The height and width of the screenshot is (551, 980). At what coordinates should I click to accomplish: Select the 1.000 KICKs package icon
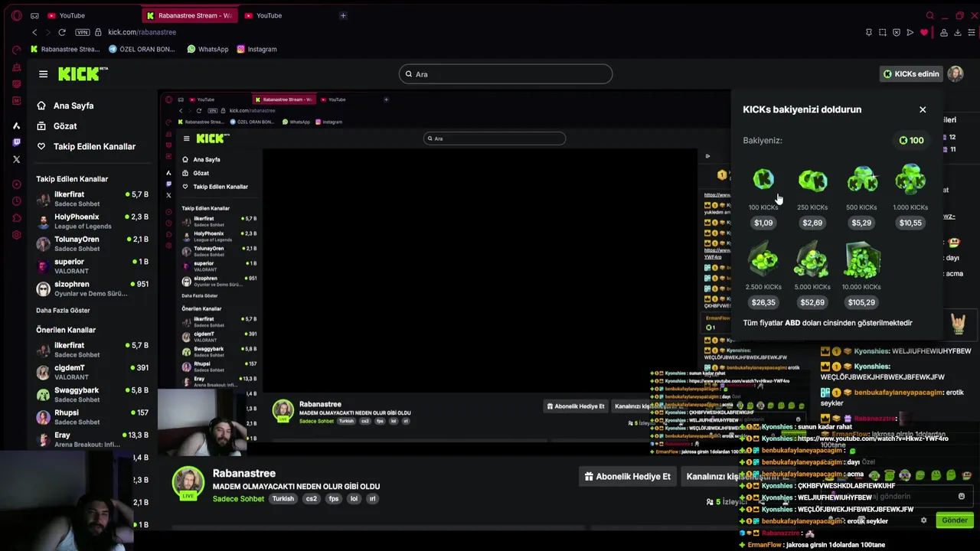point(910,179)
